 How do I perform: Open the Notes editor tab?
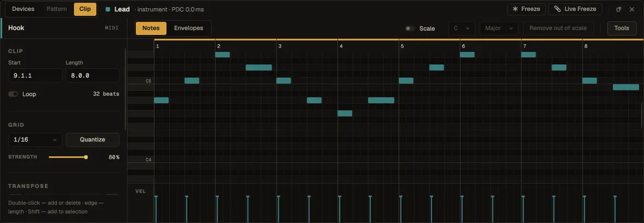pos(151,28)
